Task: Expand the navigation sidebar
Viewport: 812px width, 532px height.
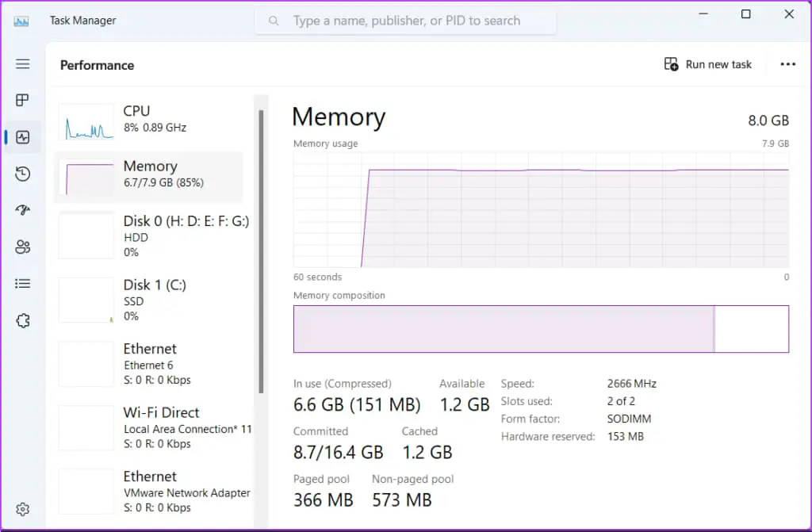Action: pyautogui.click(x=22, y=63)
